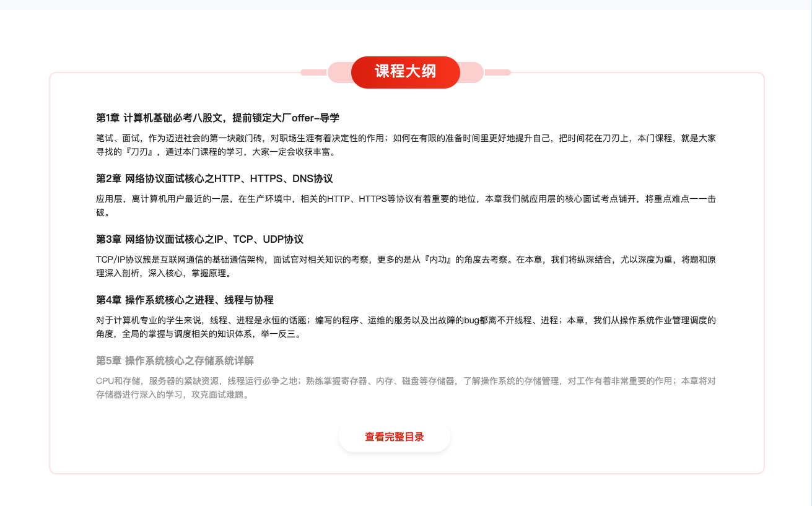Open 第3章 IP、TCP、UDP协议 chapter title

(x=199, y=239)
